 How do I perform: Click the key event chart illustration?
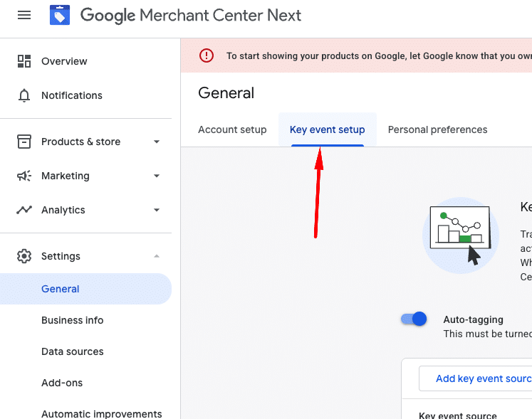click(460, 235)
